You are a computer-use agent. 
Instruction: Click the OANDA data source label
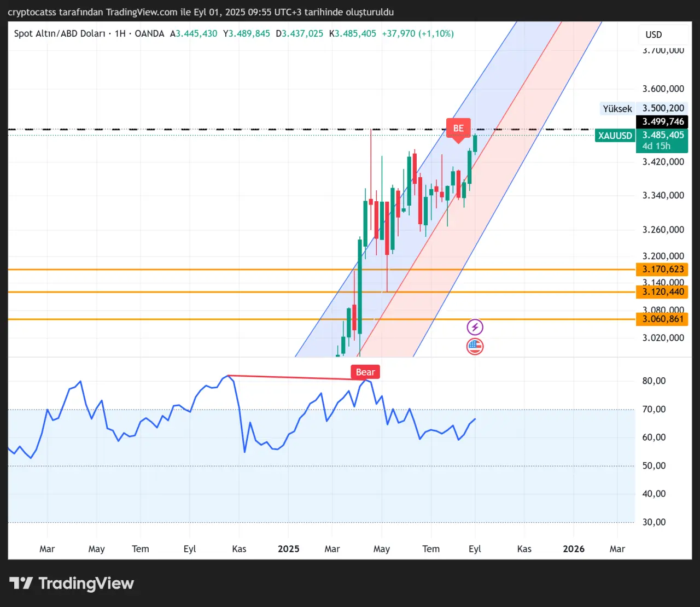[149, 33]
